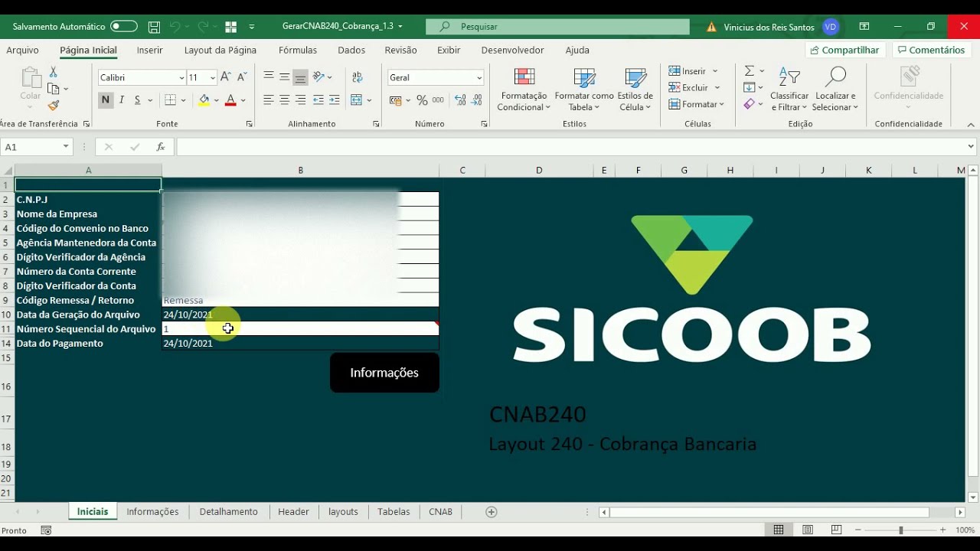This screenshot has height=551, width=980.
Task: Open the Header sheet tab
Action: [x=293, y=511]
